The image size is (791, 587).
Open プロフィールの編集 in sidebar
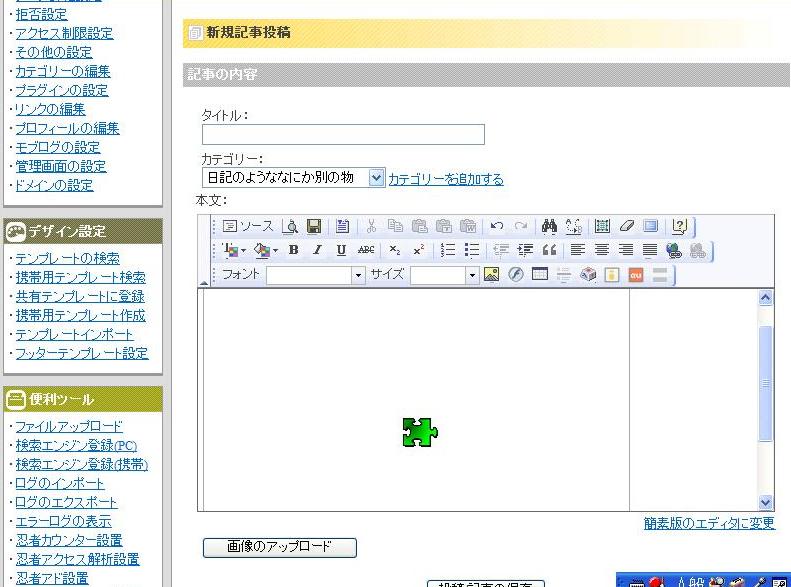[67, 128]
